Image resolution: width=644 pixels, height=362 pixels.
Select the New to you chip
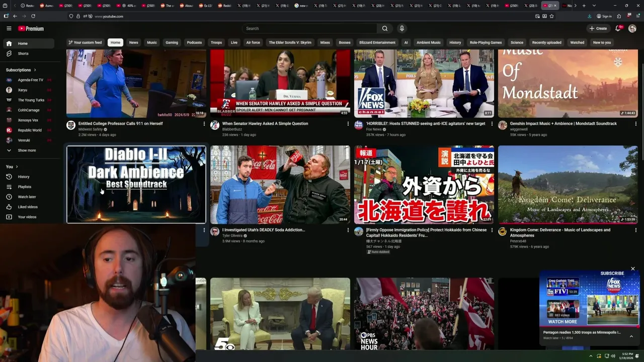click(x=602, y=43)
